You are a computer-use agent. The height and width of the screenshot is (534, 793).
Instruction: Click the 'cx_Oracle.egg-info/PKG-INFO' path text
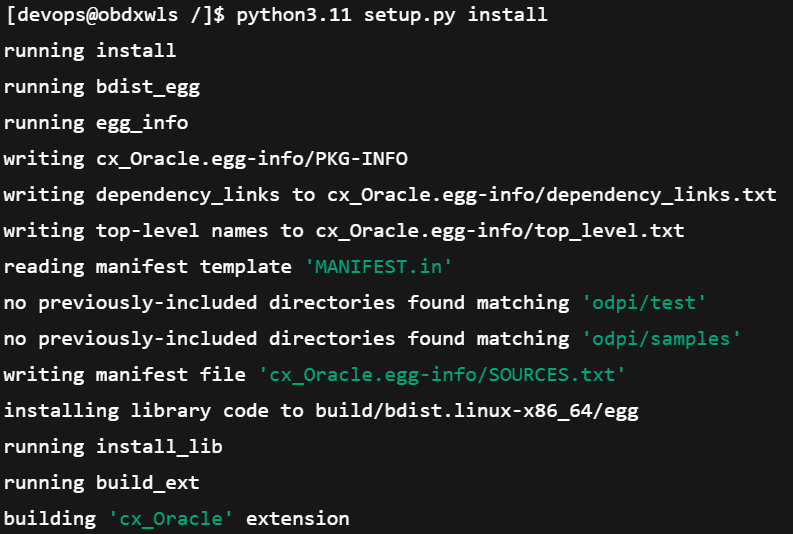coord(252,159)
